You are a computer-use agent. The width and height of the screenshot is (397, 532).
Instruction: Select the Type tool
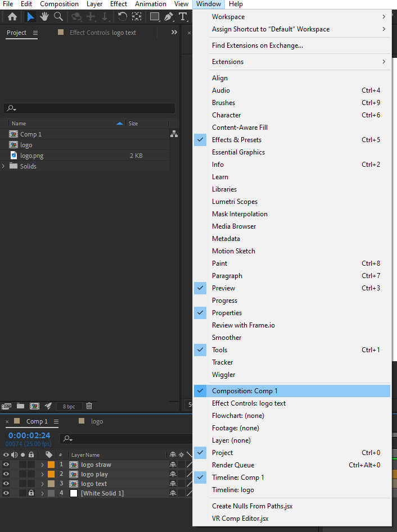pos(183,17)
